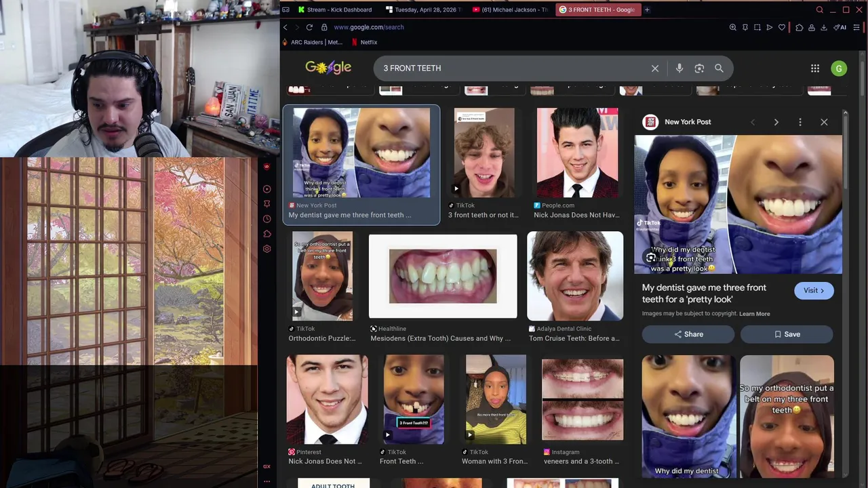Reload the page with the refresh icon
The image size is (868, 488).
(309, 27)
